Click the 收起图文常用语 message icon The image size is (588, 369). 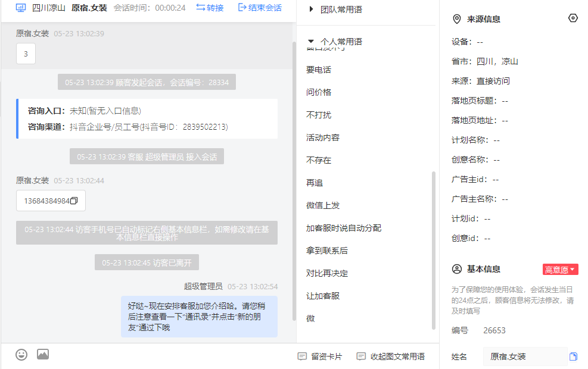tap(361, 357)
